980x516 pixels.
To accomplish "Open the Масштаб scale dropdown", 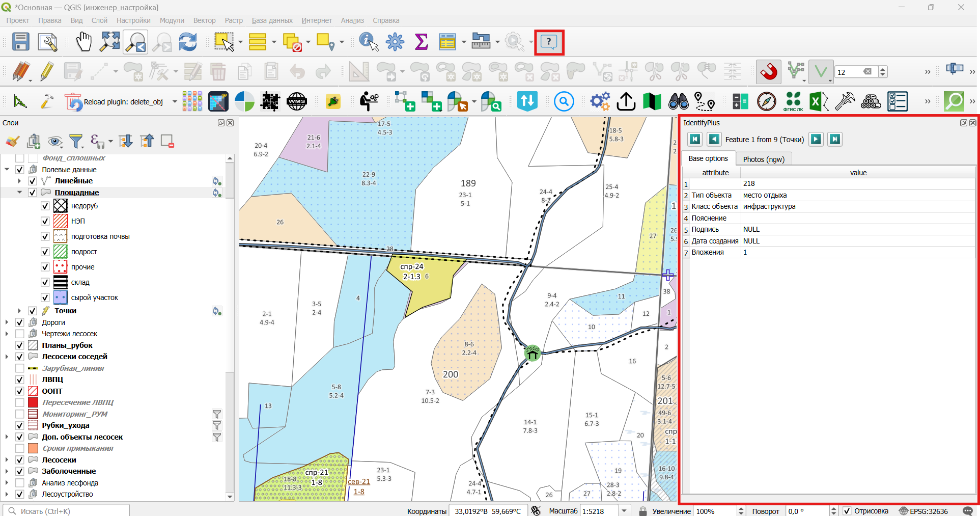I will point(624,511).
